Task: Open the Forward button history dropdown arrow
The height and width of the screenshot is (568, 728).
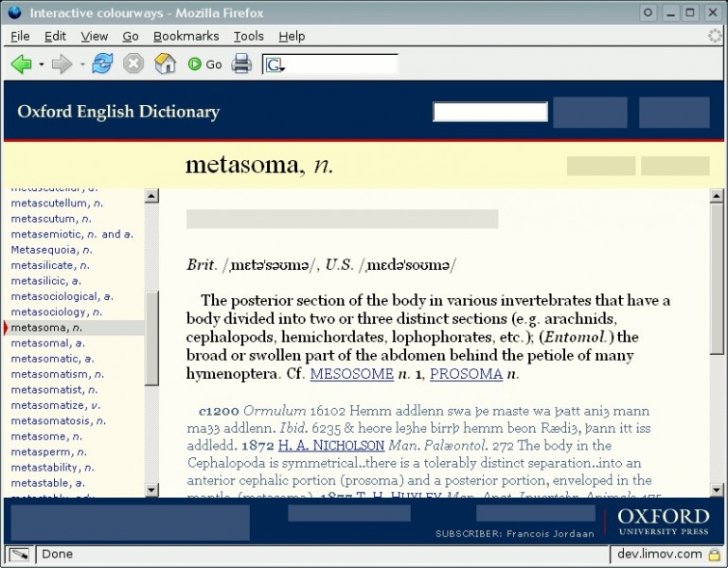Action: (x=82, y=65)
